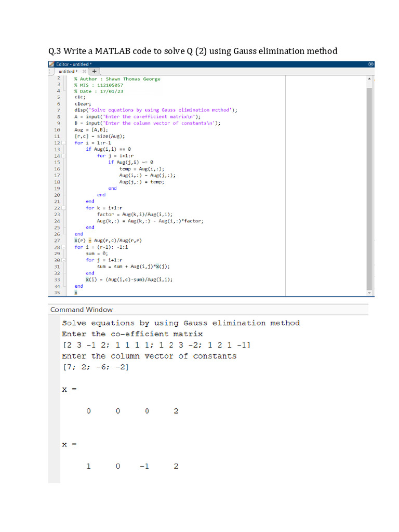
Task: Click the orange code analyzer indicator in margin
Action: pos(374,81)
